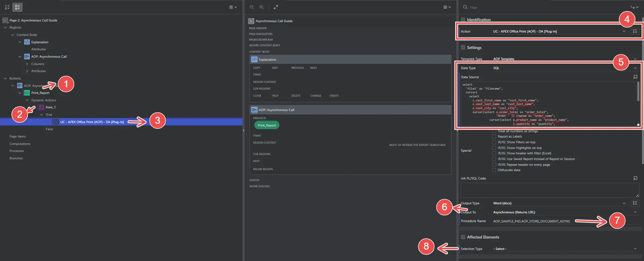Select the Explanation region code icon in the tree

point(27,42)
